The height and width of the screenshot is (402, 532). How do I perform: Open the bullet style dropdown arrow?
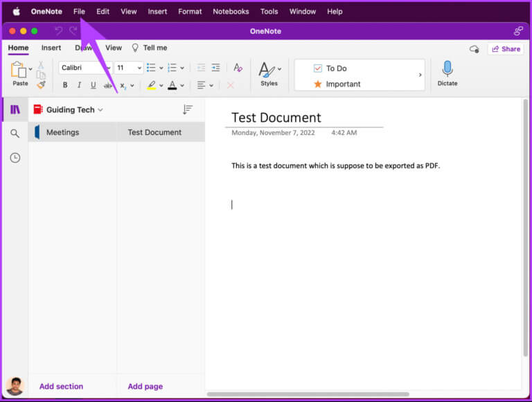pos(161,68)
